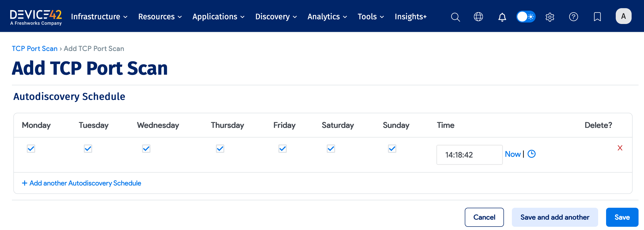This screenshot has width=644, height=230.
Task: Disable the Wednesday schedule checkbox
Action: [x=146, y=149]
